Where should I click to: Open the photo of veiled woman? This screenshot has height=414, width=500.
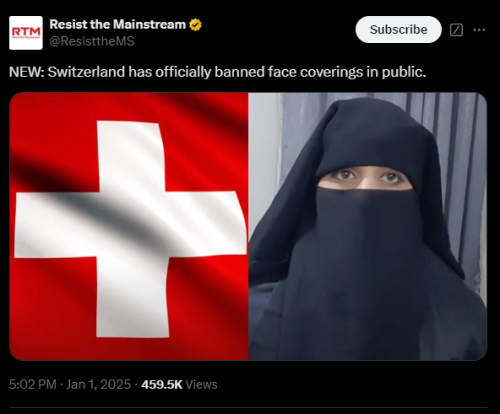(368, 226)
